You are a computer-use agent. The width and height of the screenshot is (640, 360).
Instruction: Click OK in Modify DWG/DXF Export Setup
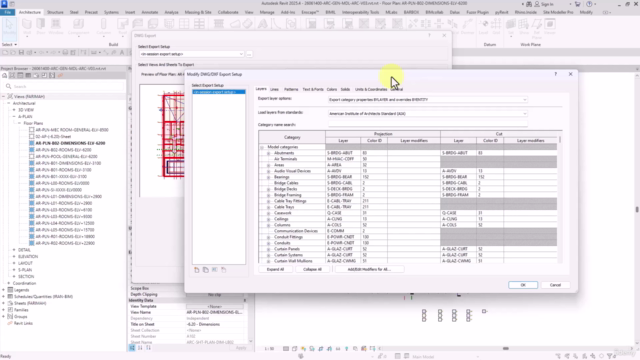point(523,285)
